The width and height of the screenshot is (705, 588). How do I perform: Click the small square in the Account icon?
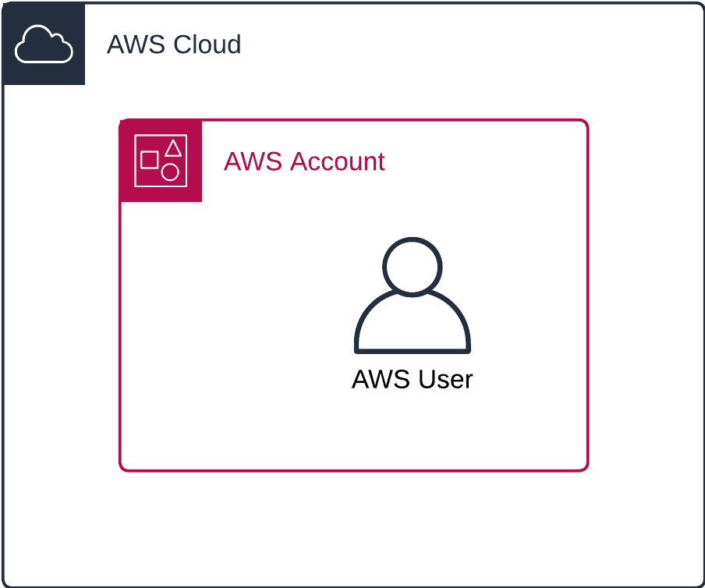click(x=149, y=160)
